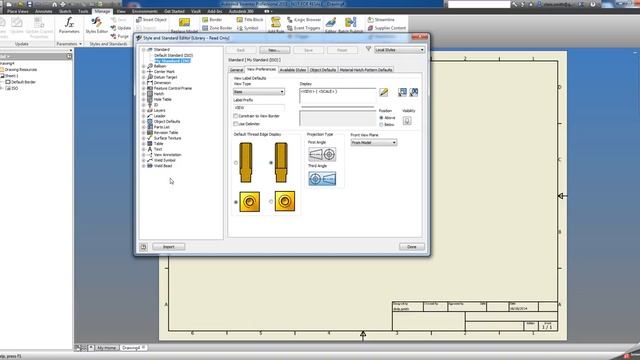Click the Symbol define tool
Screen dimensions: 640x360
pyautogui.click(x=248, y=28)
